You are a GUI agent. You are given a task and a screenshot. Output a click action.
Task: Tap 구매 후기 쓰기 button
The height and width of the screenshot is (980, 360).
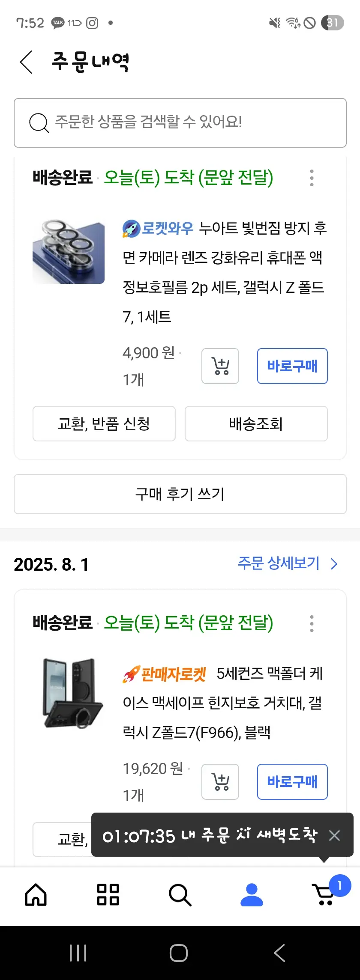180,494
